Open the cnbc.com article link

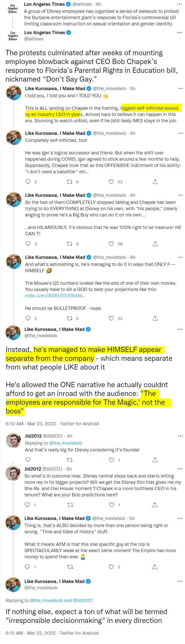[x=55, y=296]
